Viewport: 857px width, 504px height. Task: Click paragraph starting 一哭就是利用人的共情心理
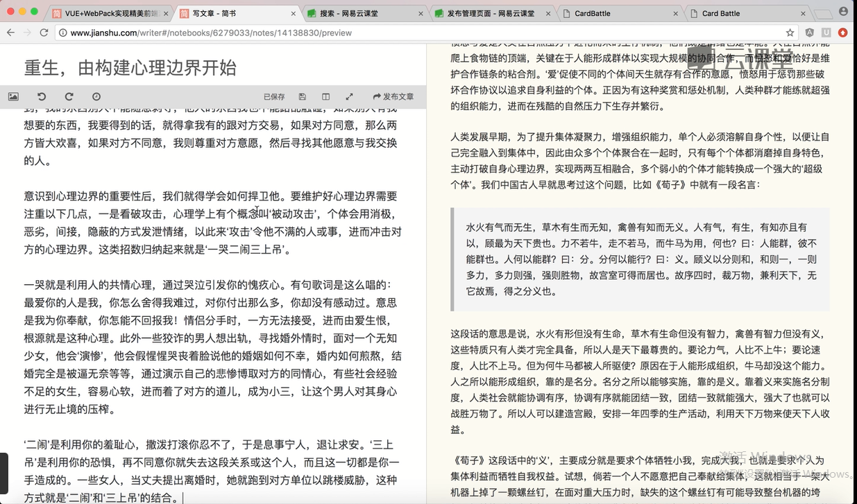[x=212, y=347]
